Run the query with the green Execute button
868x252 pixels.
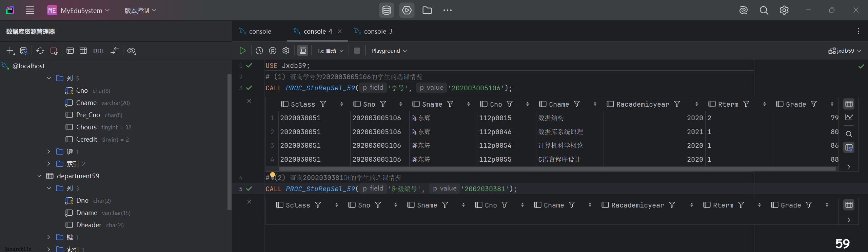[242, 51]
